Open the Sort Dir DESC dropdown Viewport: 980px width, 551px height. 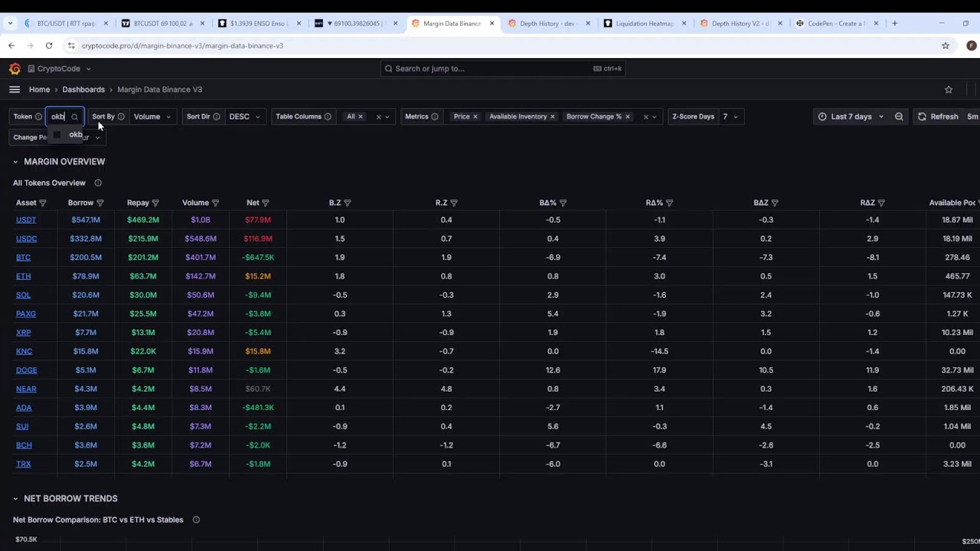tap(244, 117)
